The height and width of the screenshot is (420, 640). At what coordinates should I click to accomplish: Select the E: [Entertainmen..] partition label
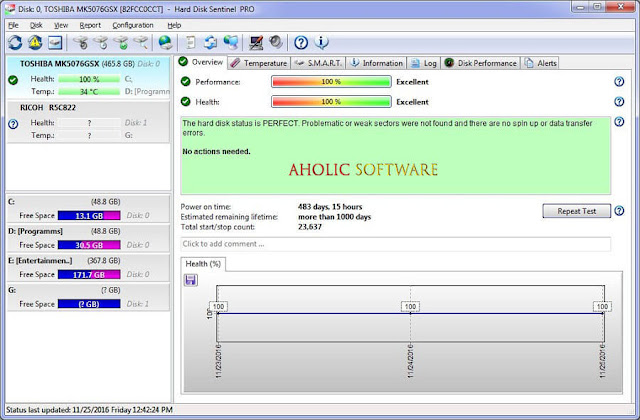pyautogui.click(x=40, y=260)
